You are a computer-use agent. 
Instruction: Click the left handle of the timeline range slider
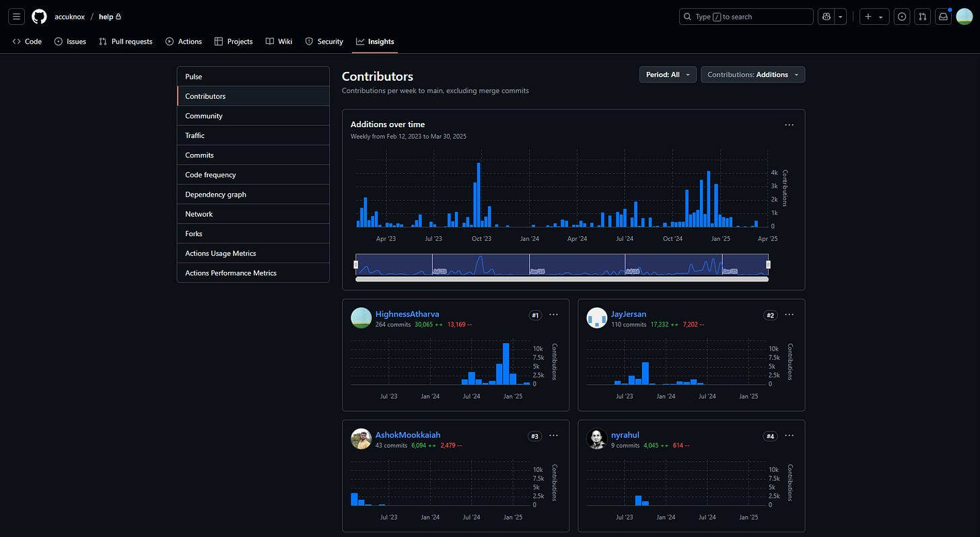click(x=356, y=264)
